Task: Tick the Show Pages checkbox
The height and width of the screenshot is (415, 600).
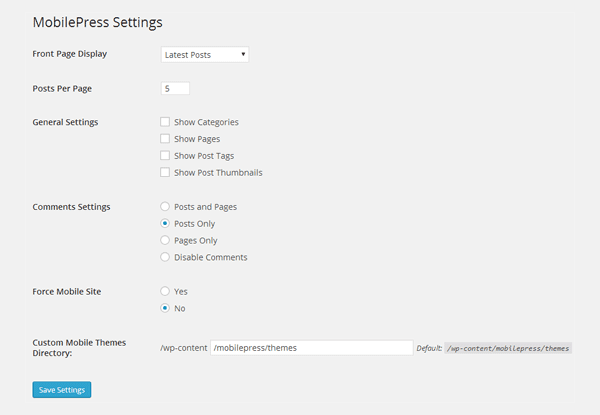Action: [165, 138]
